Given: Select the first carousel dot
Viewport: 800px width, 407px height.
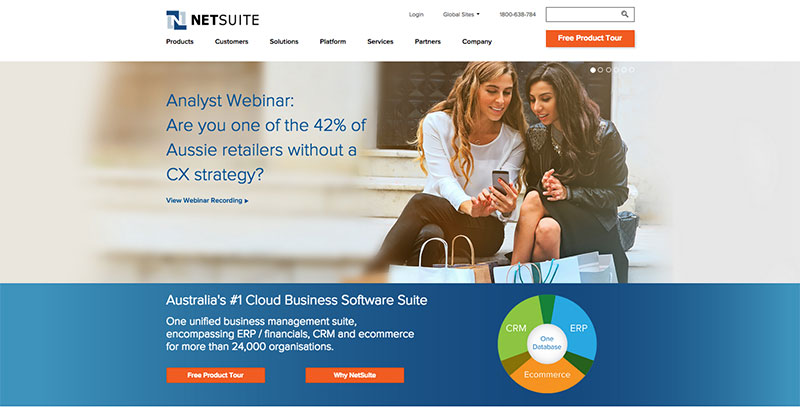Looking at the screenshot, I should (593, 70).
